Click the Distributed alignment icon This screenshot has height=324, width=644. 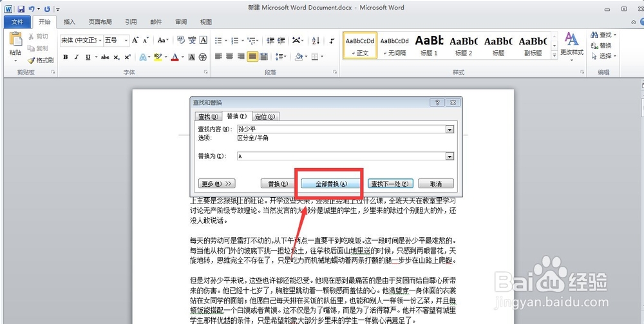pyautogui.click(x=263, y=57)
